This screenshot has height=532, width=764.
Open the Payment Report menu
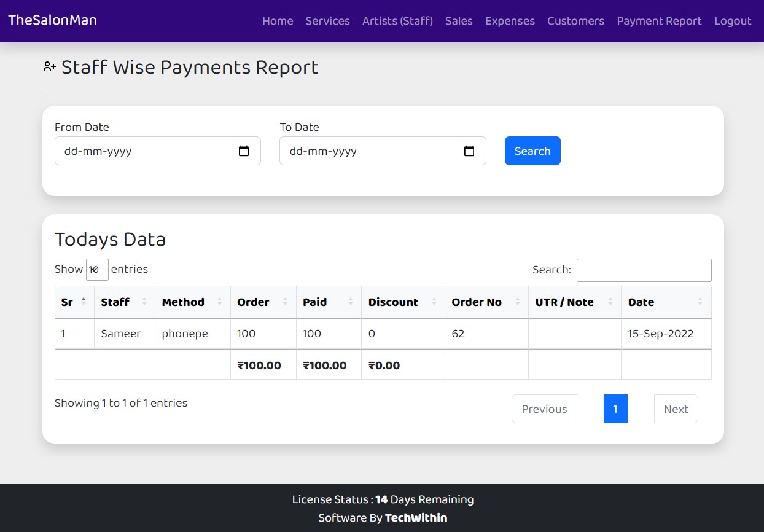point(659,21)
